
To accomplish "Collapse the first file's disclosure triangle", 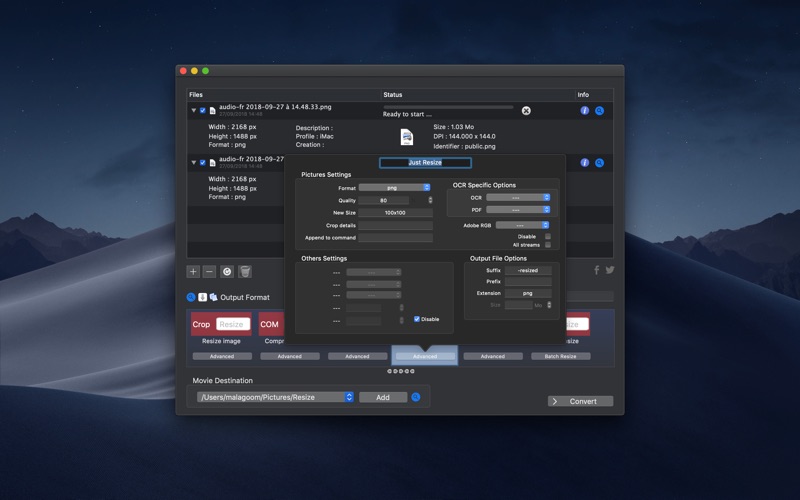I will coord(193,110).
